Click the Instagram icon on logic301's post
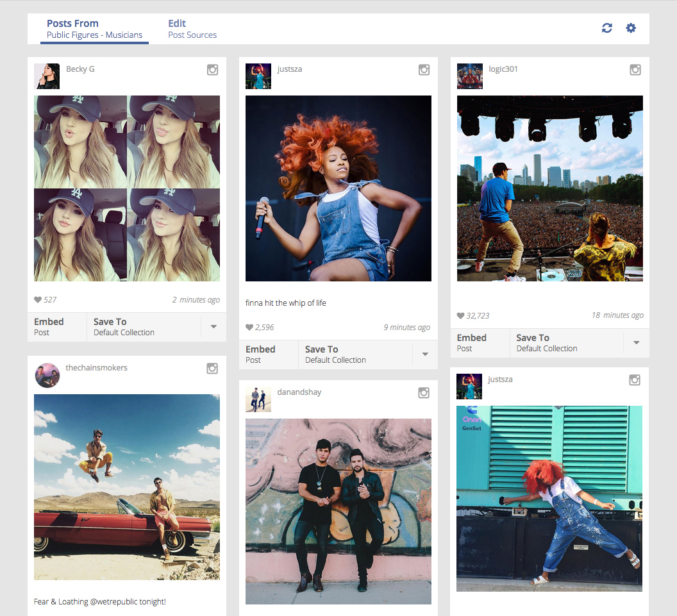This screenshot has width=677, height=616. click(635, 69)
